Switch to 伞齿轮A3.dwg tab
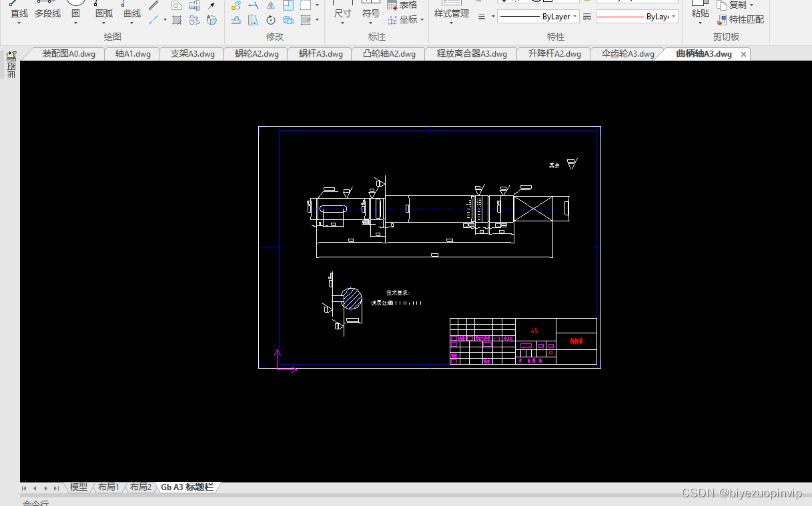The height and width of the screenshot is (506, 812). [628, 54]
